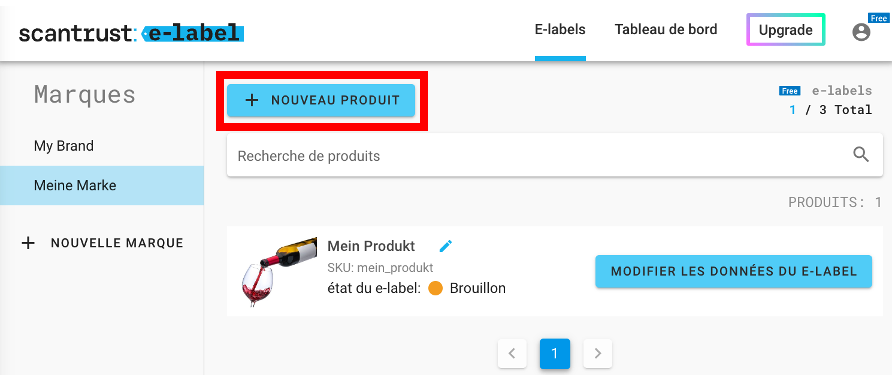Switch to the E-labels tab
This screenshot has width=895, height=375.
pos(560,30)
